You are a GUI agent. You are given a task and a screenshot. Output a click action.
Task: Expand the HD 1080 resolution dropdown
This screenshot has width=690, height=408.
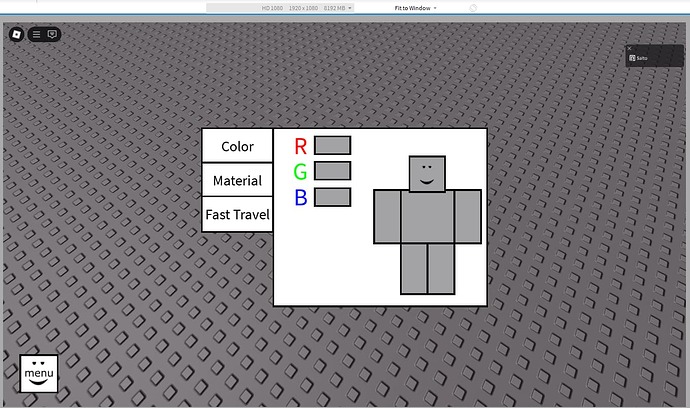[x=280, y=8]
